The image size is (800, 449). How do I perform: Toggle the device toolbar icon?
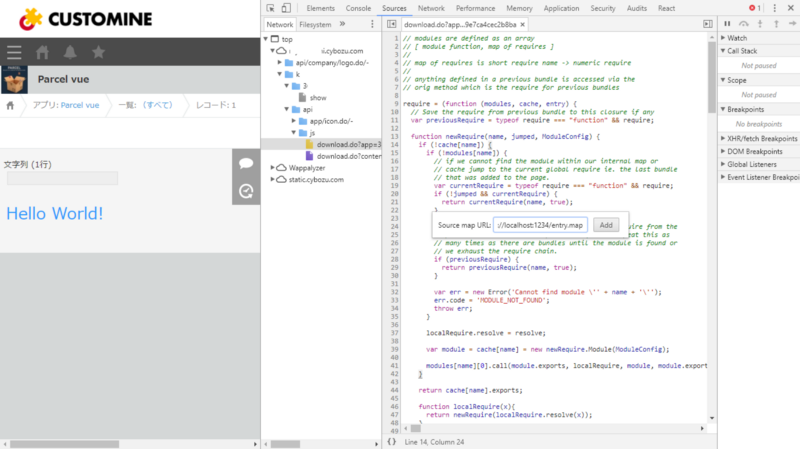coord(287,8)
